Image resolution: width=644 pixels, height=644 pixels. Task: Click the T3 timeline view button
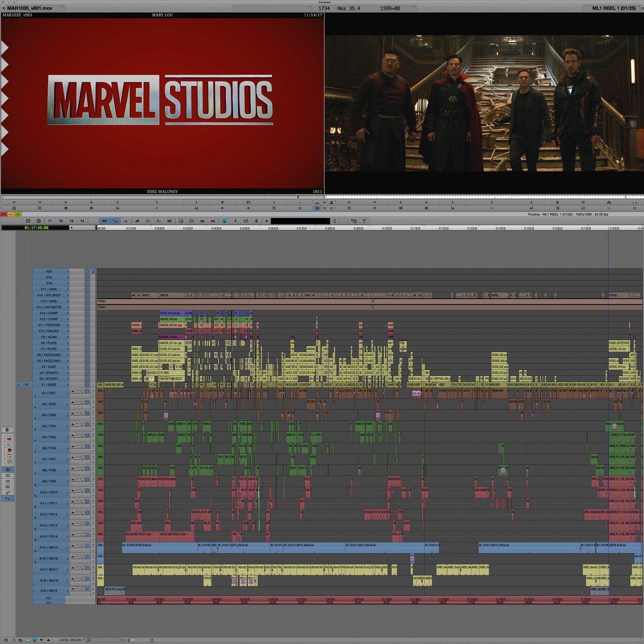coord(71,221)
